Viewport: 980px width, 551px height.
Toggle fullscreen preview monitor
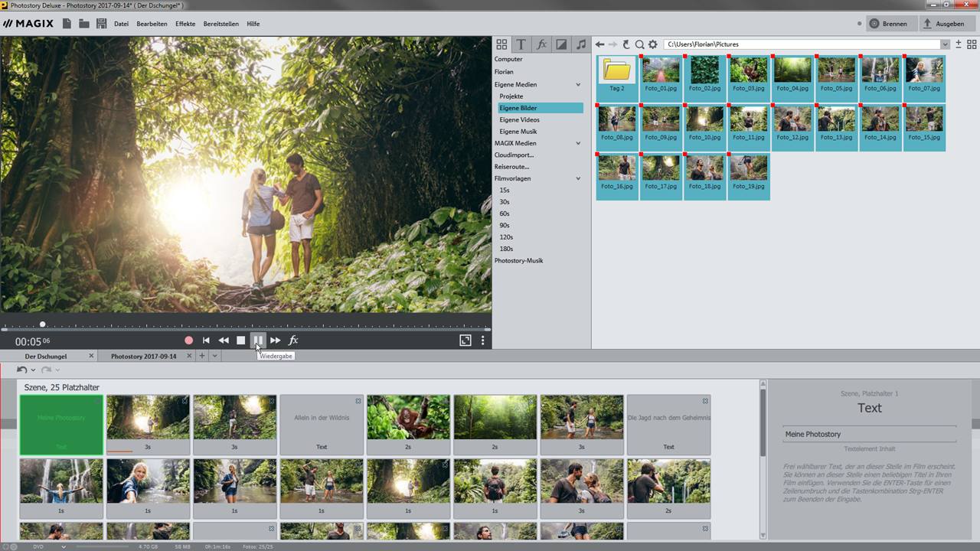[x=465, y=341]
